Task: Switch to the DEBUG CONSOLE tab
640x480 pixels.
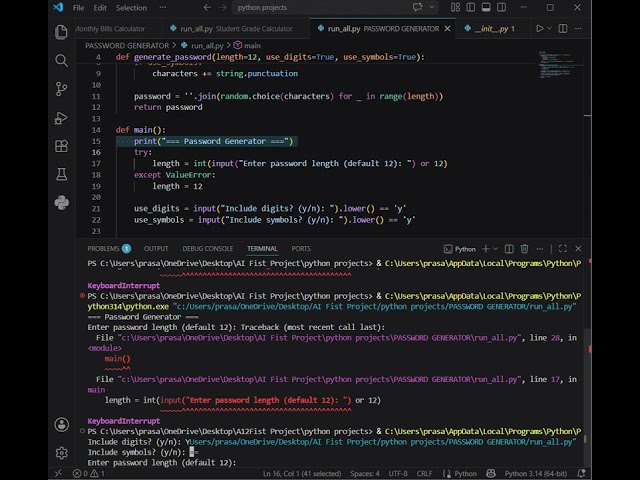Action: tap(208, 249)
